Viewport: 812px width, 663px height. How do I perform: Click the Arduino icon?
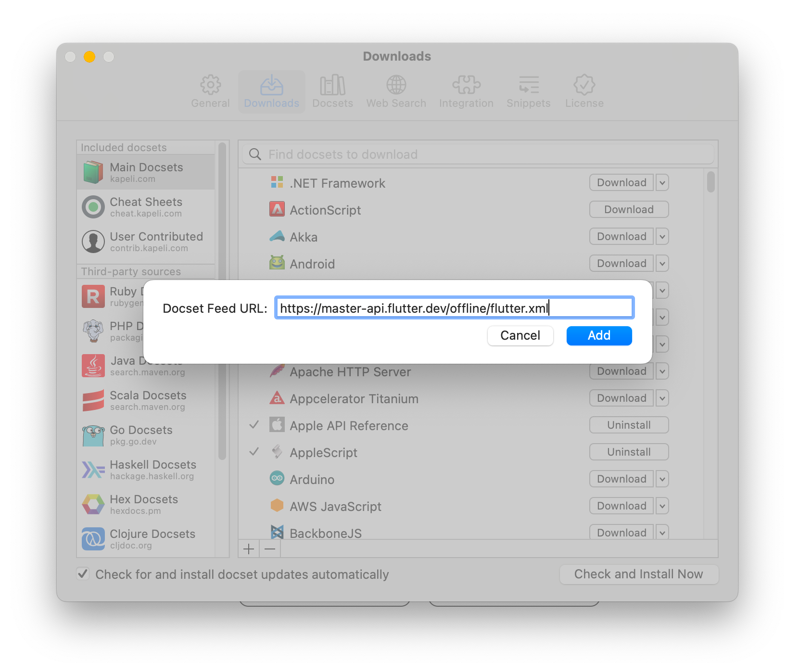click(277, 478)
